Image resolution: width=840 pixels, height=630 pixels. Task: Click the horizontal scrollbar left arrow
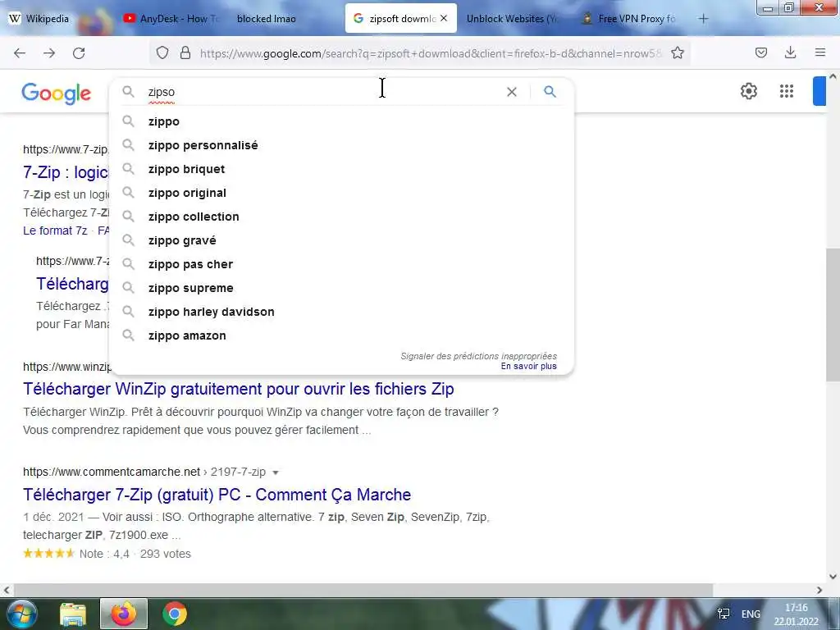(x=7, y=591)
